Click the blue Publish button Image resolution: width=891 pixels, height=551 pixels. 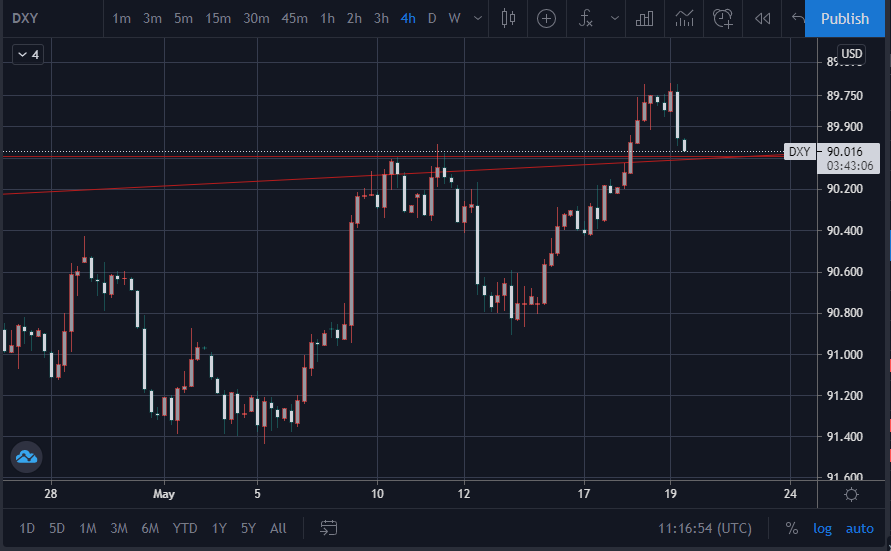[x=844, y=19]
